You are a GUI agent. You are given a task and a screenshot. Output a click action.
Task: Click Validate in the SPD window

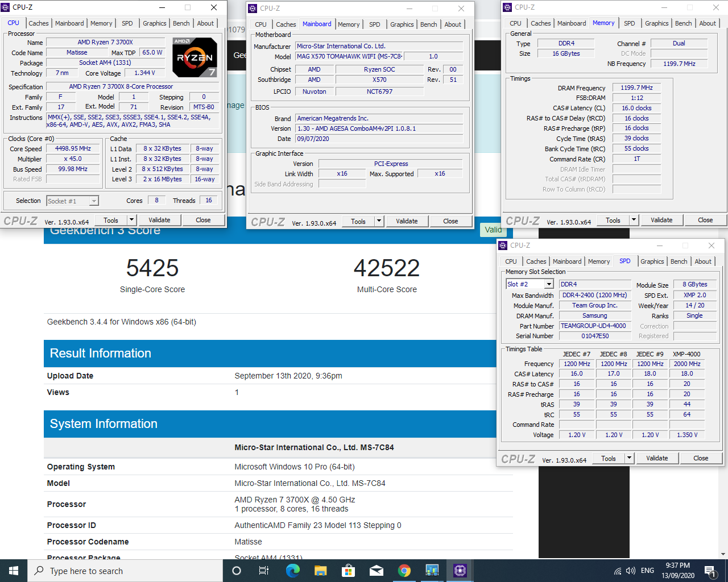click(657, 458)
